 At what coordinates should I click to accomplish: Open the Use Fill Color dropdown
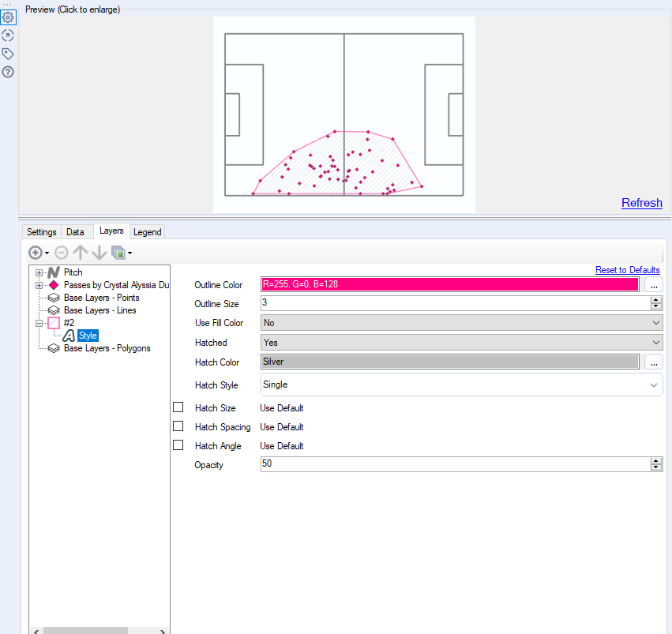click(x=461, y=323)
